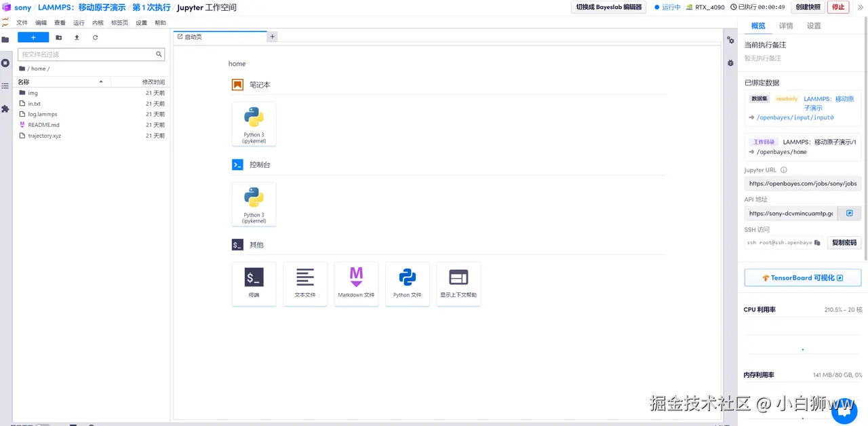The image size is (868, 426).
Task: Click the Jupyter URL field
Action: 803,183
